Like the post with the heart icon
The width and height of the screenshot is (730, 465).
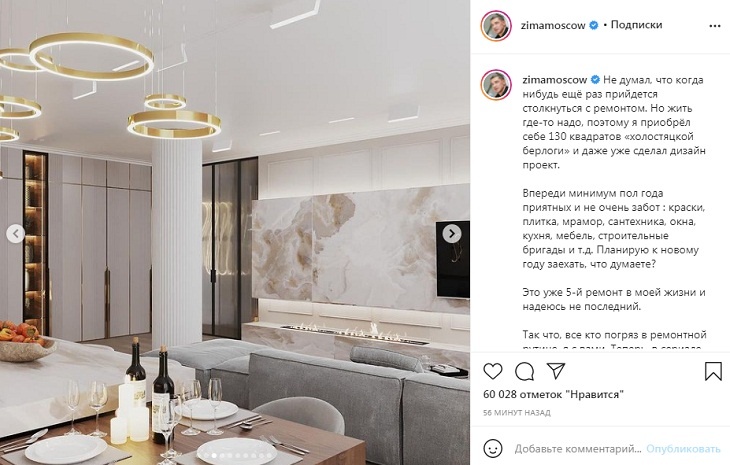493,371
